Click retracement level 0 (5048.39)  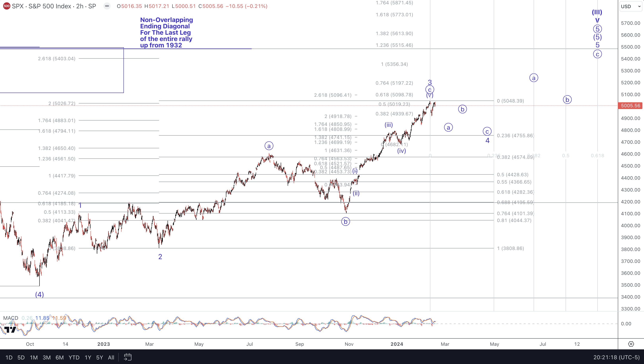(510, 101)
